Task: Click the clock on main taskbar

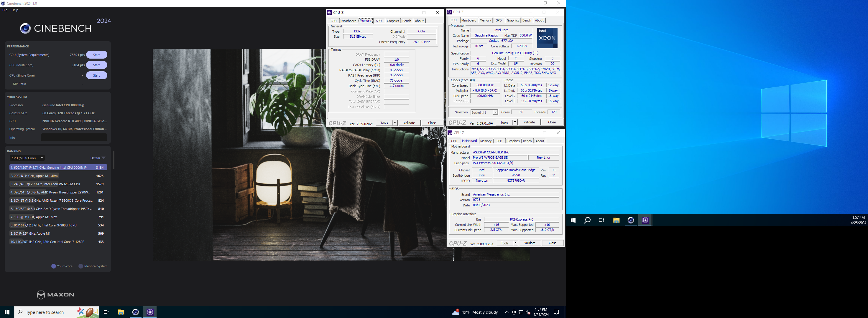Action: (541, 312)
